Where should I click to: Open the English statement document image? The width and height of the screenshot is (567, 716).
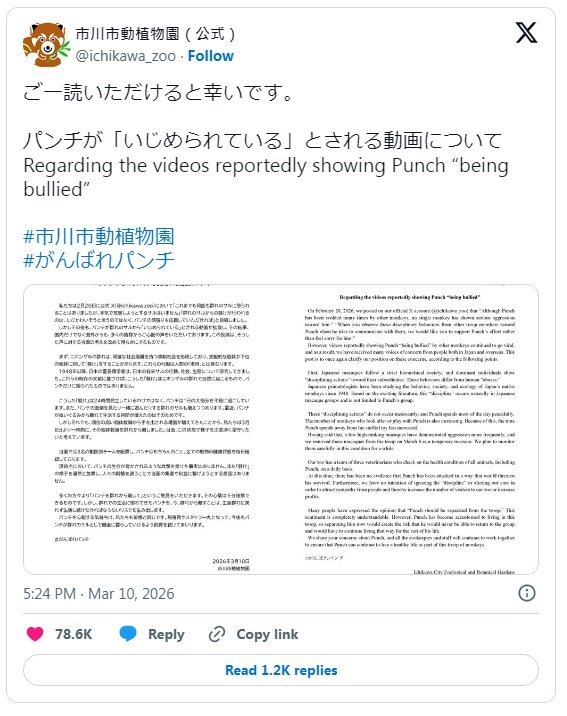tap(410, 429)
